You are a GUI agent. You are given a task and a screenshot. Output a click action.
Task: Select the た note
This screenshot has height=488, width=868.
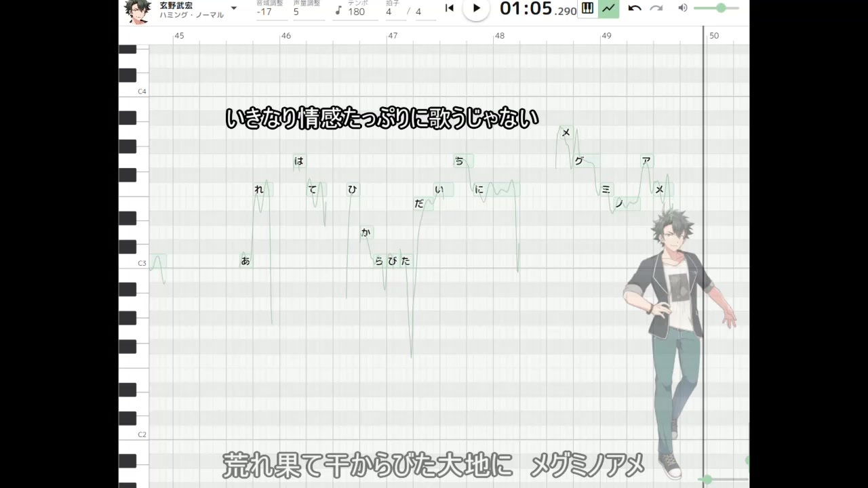tap(406, 261)
